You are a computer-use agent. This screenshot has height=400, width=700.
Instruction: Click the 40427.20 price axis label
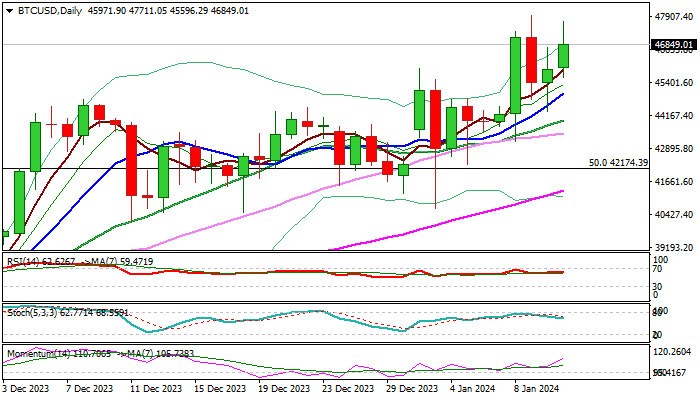672,215
